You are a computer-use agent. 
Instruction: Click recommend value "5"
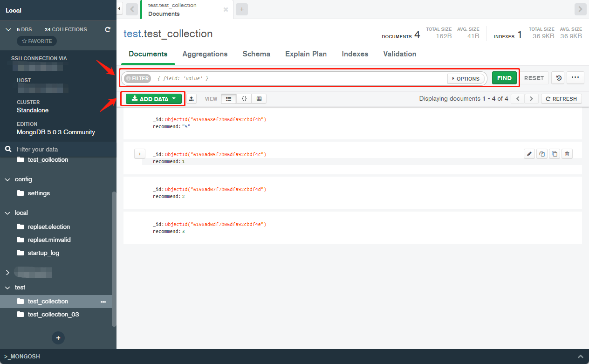click(186, 126)
